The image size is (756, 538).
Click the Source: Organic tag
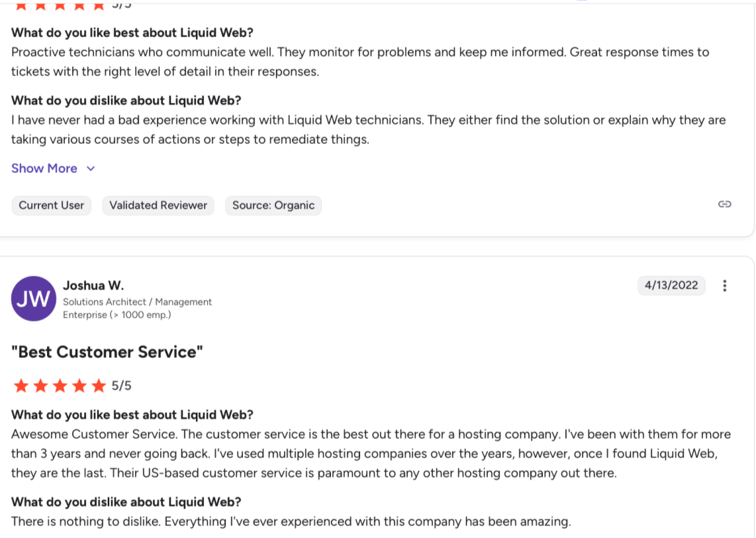tap(273, 205)
